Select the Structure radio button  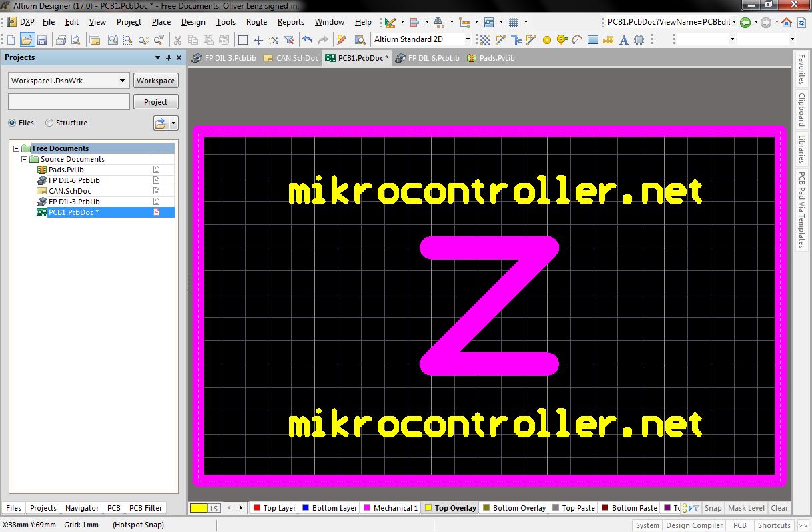pos(49,123)
